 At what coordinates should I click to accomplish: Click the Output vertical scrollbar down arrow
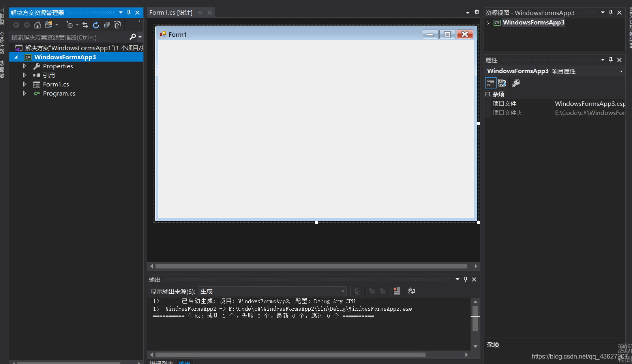[x=475, y=346]
